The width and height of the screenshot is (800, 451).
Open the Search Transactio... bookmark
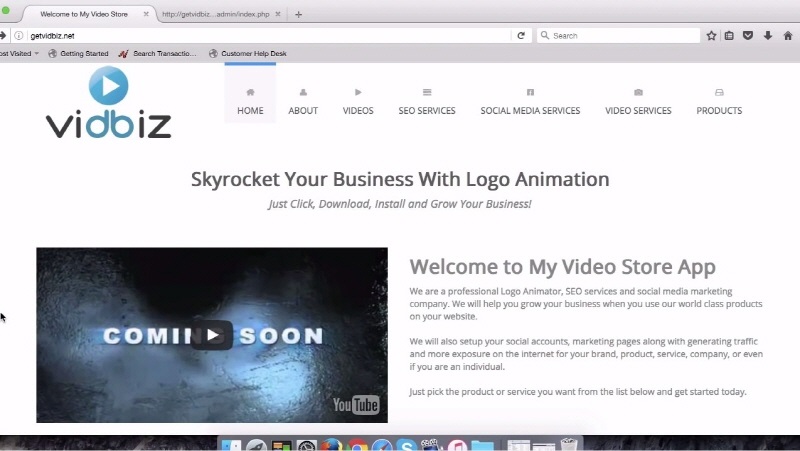[x=158, y=53]
